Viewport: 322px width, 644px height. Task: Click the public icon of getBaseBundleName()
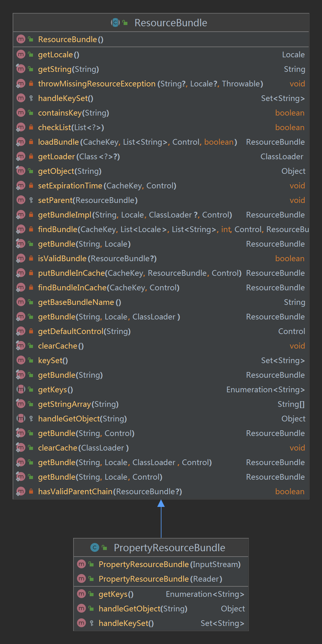click(31, 302)
